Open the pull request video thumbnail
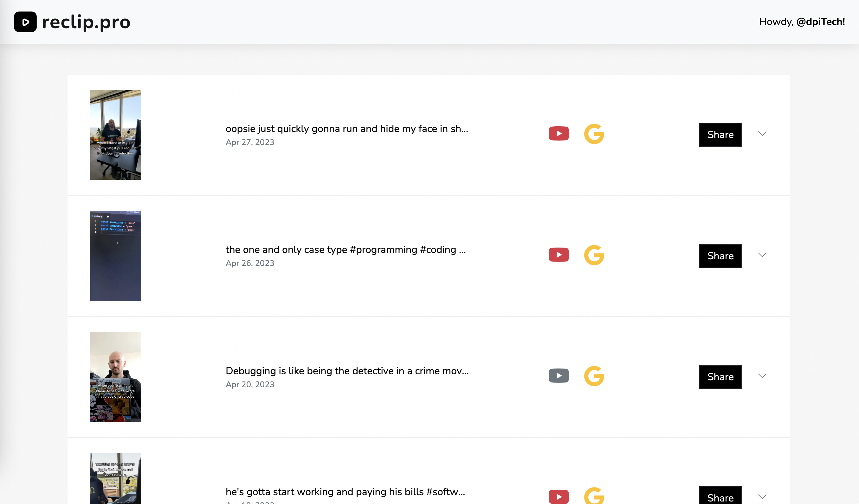859x504 pixels. 116,135
